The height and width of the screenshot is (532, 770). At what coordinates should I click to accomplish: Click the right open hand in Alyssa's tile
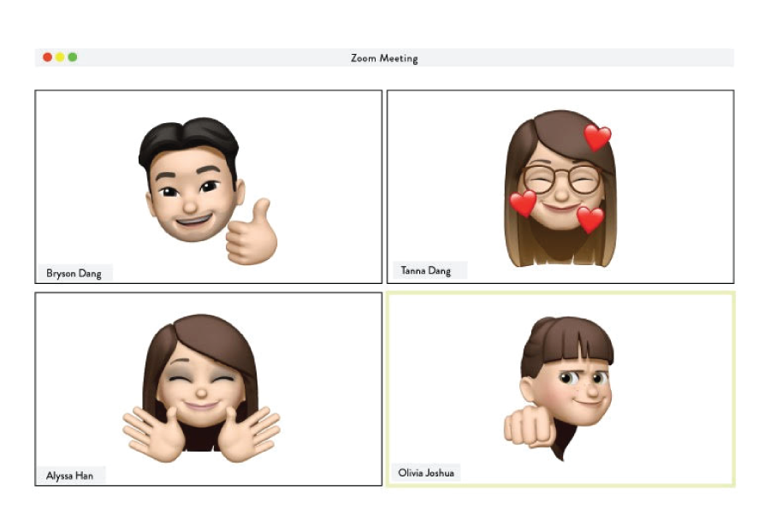pyautogui.click(x=250, y=430)
